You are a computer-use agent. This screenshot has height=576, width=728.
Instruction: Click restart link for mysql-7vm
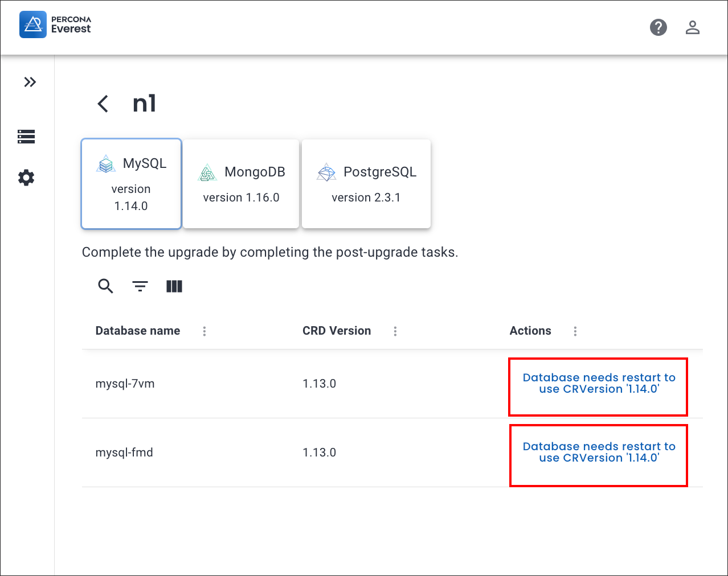click(x=599, y=383)
